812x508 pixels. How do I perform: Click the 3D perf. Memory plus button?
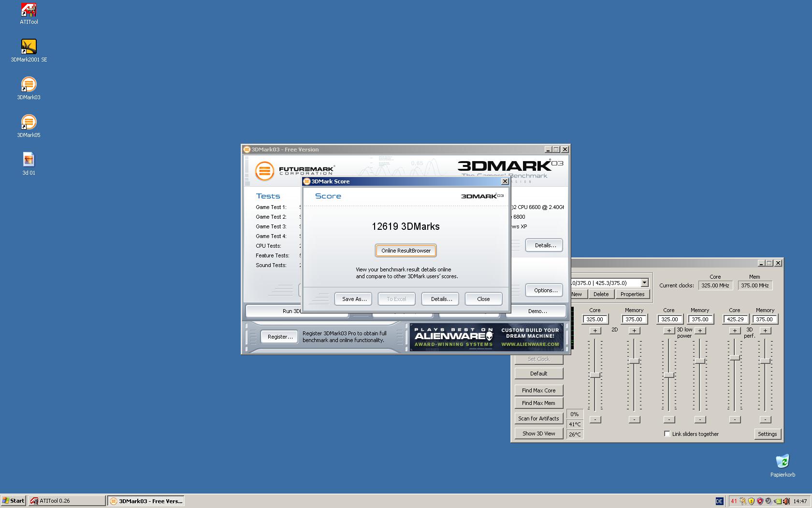765,330
